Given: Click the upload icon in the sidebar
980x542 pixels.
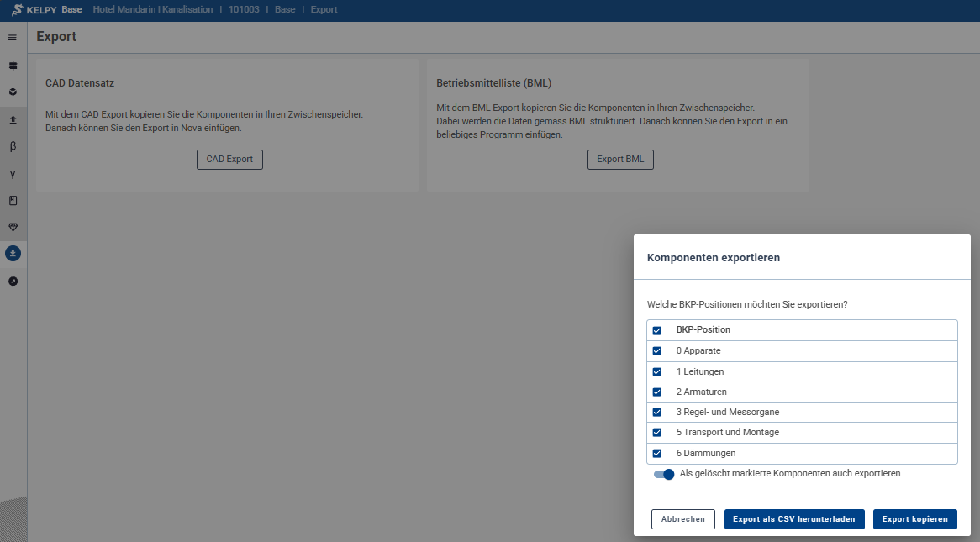Looking at the screenshot, I should 13,119.
